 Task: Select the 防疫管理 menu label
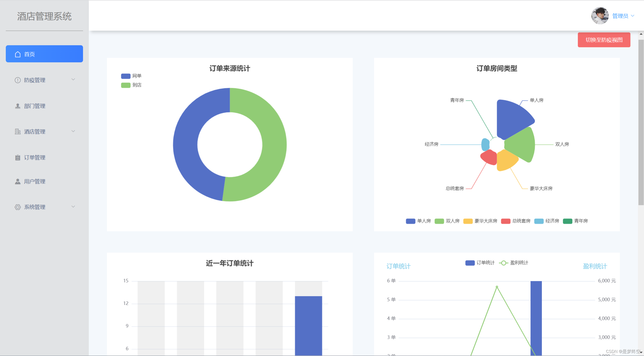[x=35, y=80]
